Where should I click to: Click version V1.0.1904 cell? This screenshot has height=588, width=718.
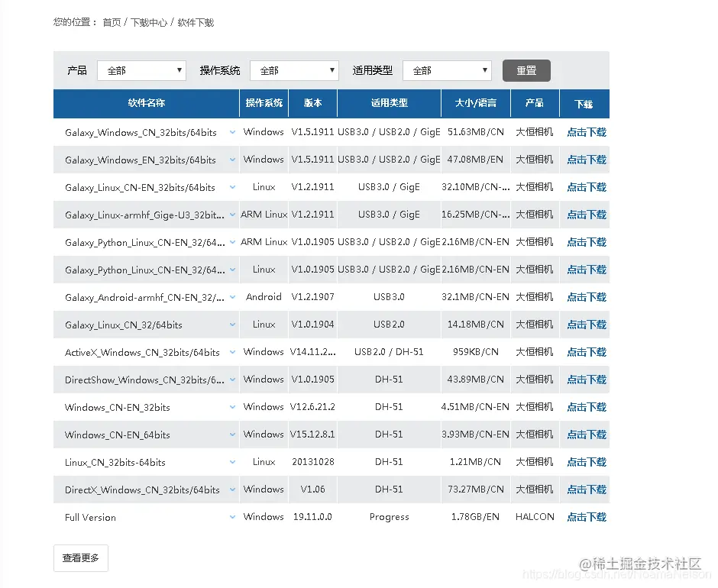312,325
